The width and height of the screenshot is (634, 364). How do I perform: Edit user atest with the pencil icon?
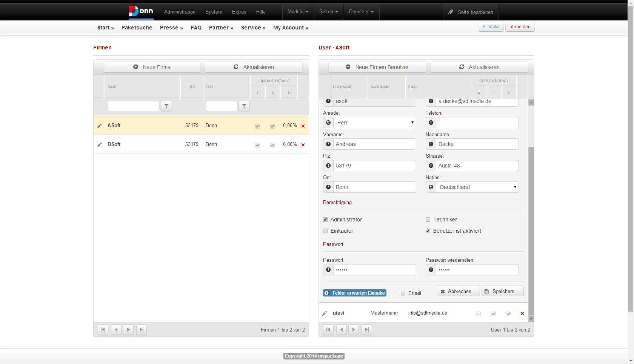click(x=325, y=313)
